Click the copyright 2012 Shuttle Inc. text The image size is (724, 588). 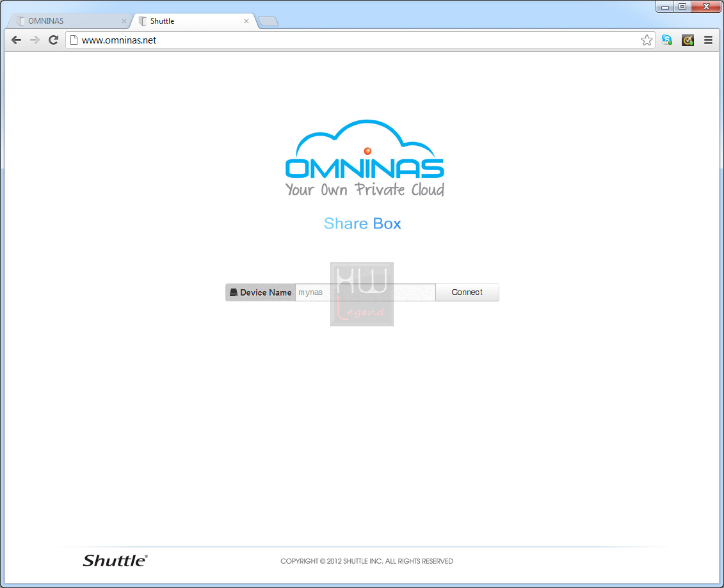tap(367, 561)
